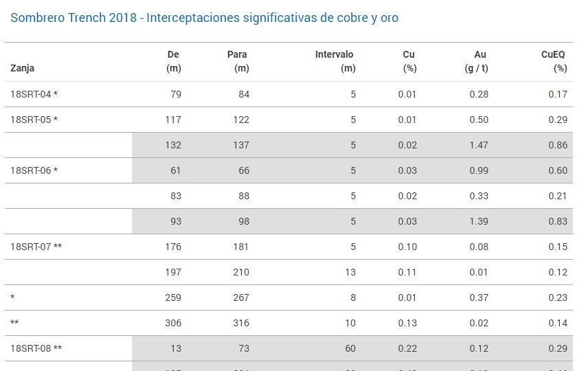
Task: Click the Intervalo (m) column header
Action: (x=335, y=61)
